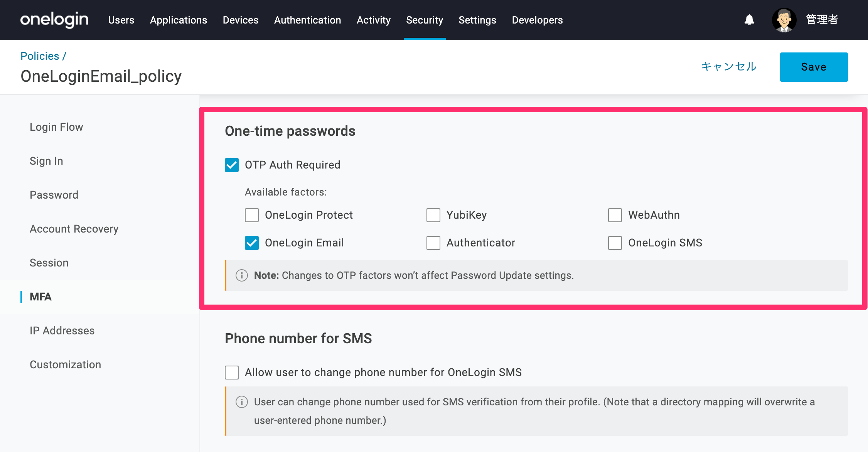Open the Activity menu
This screenshot has width=868, height=452.
click(374, 20)
